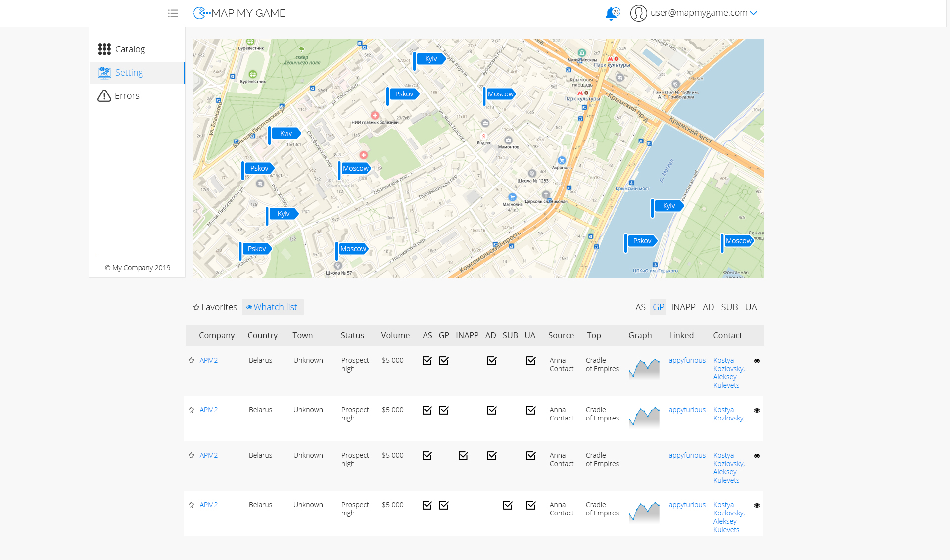
Task: Open the Setting section
Action: (137, 73)
